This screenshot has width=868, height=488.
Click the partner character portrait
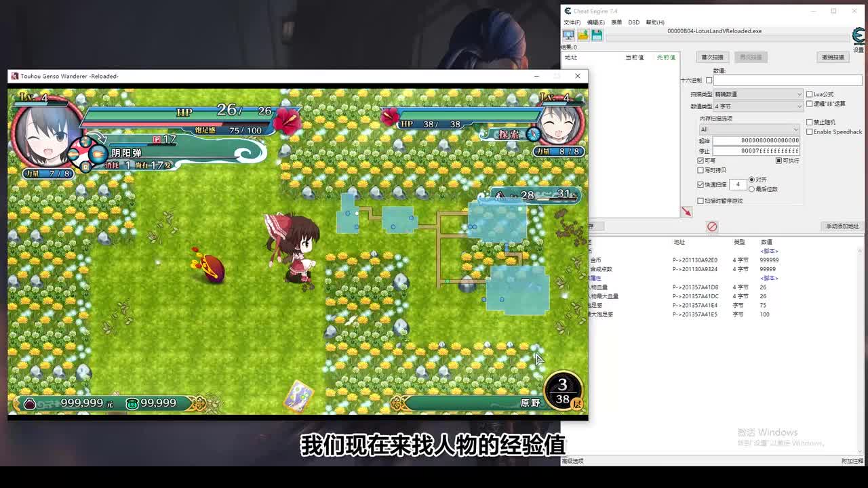point(562,122)
